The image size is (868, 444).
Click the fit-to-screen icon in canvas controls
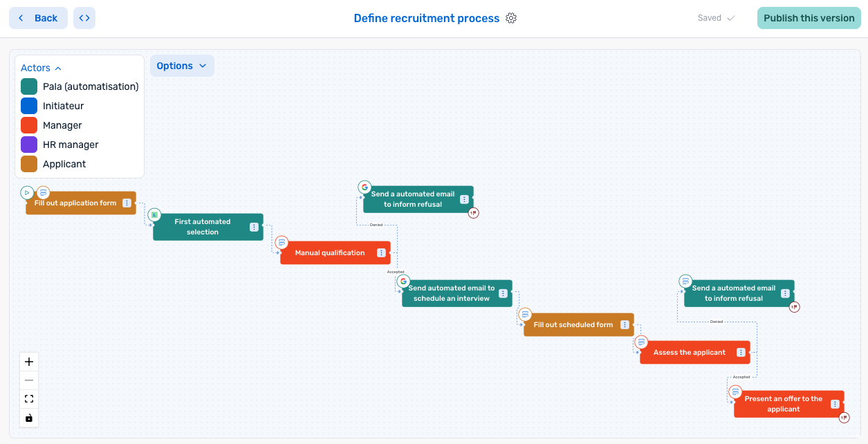pyautogui.click(x=29, y=398)
